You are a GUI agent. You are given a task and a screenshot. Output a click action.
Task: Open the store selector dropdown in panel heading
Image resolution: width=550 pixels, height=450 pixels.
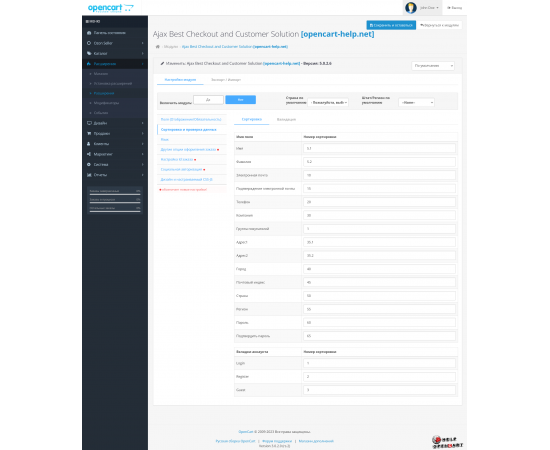tap(433, 66)
